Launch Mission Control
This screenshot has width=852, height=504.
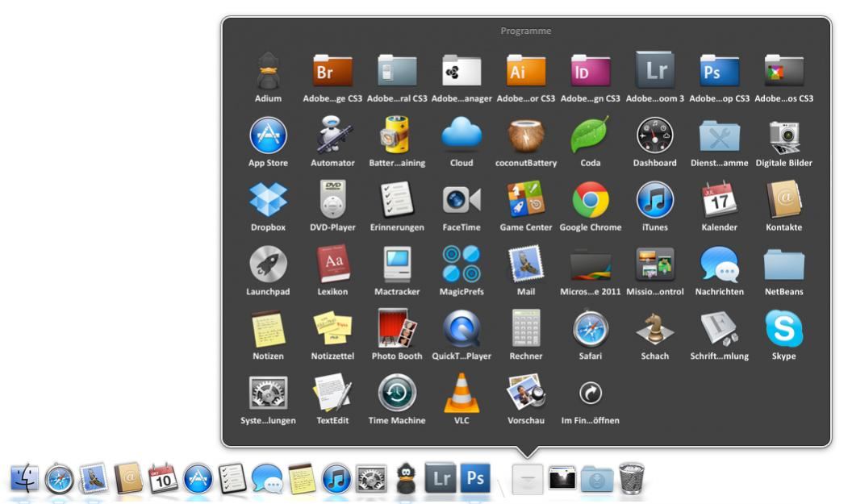coord(655,264)
